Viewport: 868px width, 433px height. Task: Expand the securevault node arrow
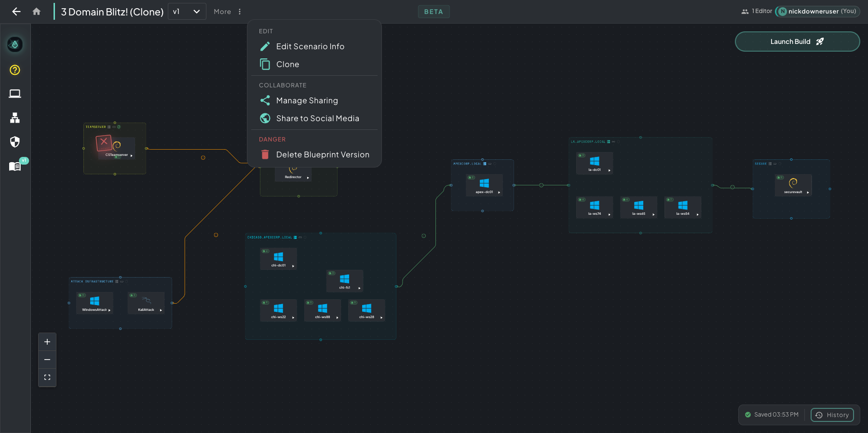pos(808,193)
